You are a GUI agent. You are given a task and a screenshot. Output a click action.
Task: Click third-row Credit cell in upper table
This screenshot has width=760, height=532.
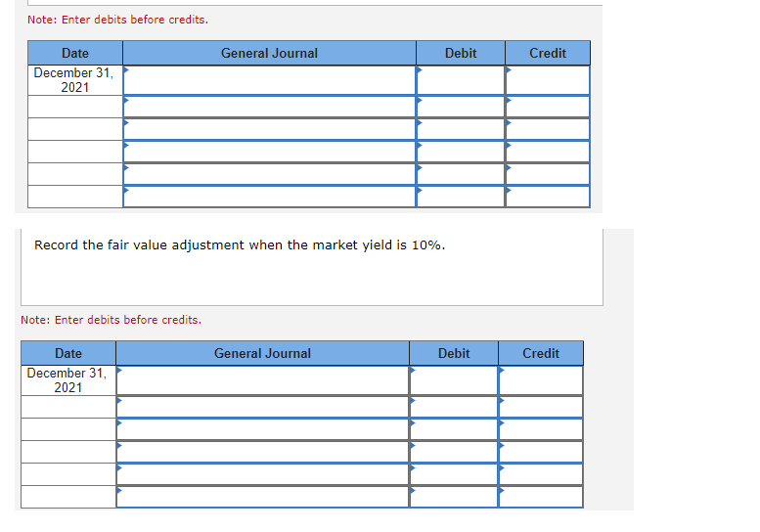548,129
